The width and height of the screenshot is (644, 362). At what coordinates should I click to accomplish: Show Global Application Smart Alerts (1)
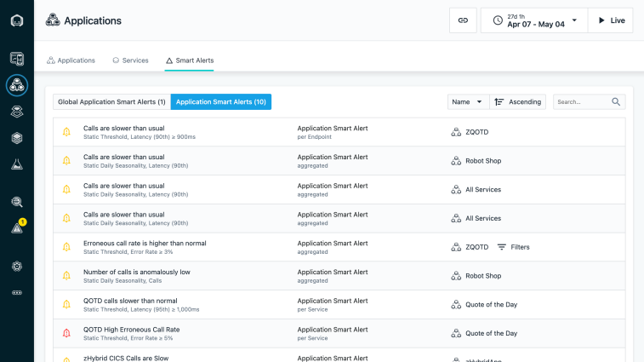111,101
